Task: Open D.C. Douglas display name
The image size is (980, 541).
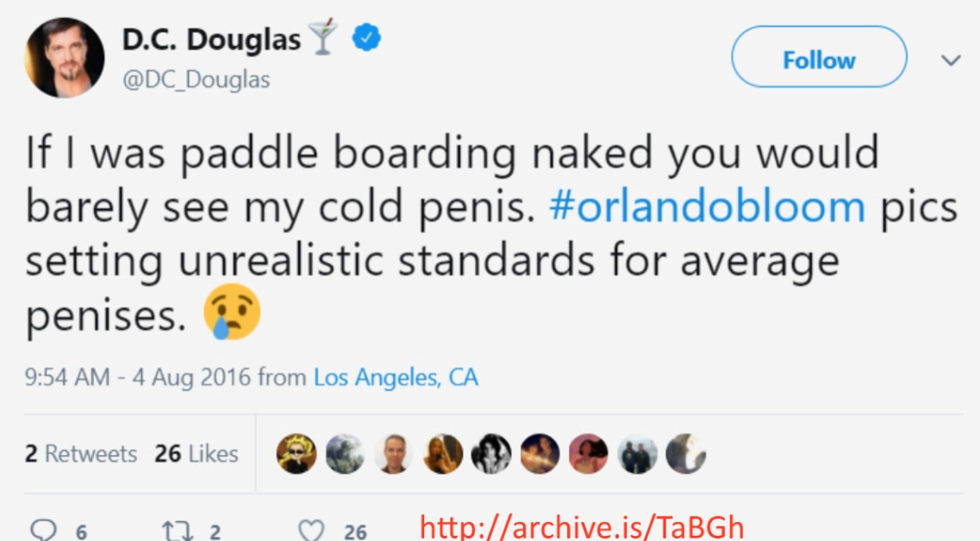Action: [x=211, y=40]
